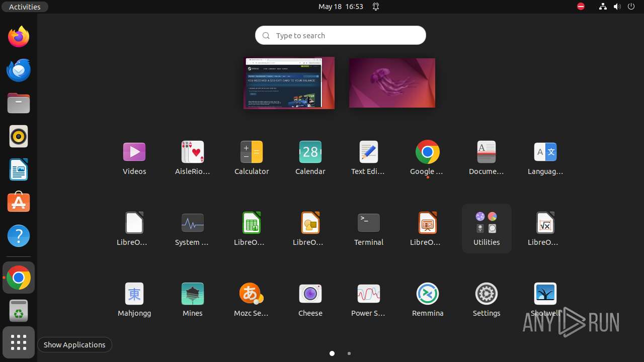644x362 pixels.
Task: Open Files from the dock
Action: tap(19, 103)
